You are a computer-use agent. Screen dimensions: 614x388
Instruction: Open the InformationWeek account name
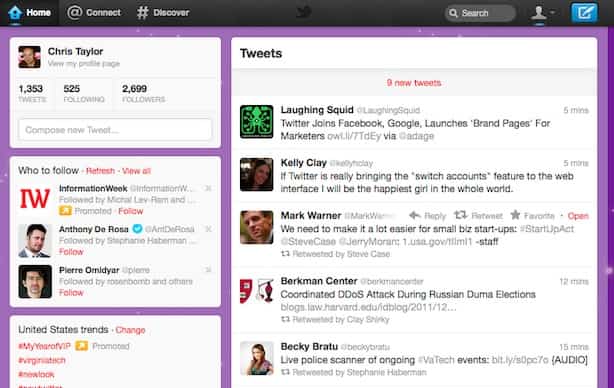click(x=93, y=189)
